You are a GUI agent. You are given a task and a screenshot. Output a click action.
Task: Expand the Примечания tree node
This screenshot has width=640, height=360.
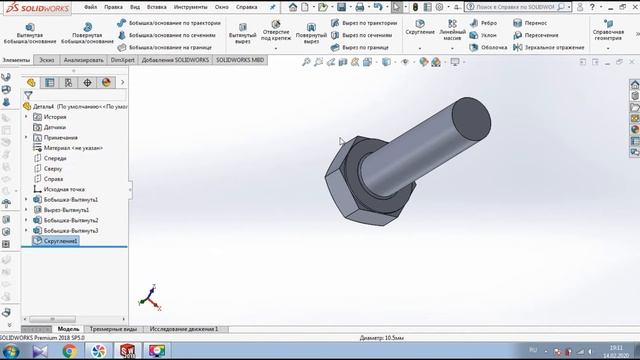point(27,138)
